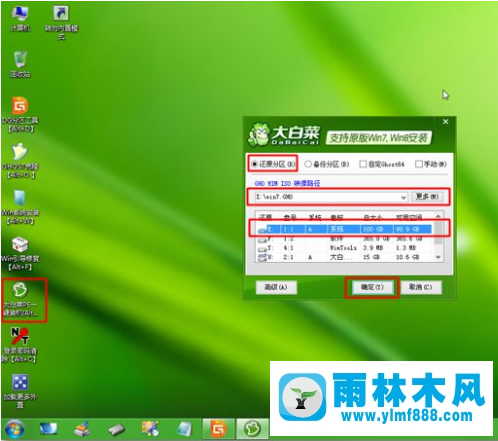Screen dimensions: 498x441
Task: Click the Advanced (A) button
Action: point(276,287)
